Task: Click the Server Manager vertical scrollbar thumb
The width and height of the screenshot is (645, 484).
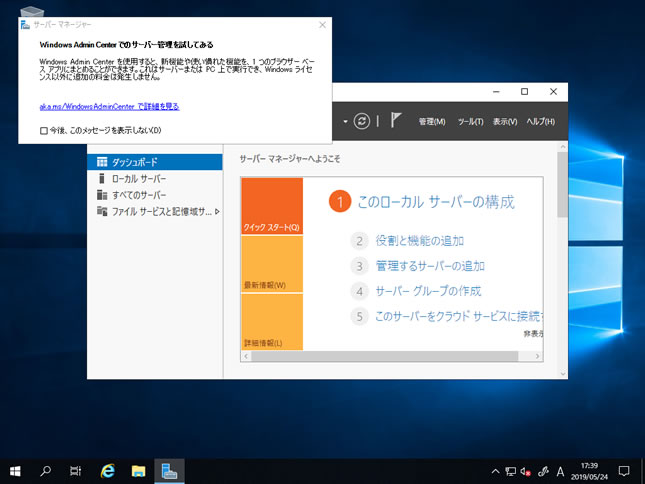Action: pyautogui.click(x=563, y=185)
